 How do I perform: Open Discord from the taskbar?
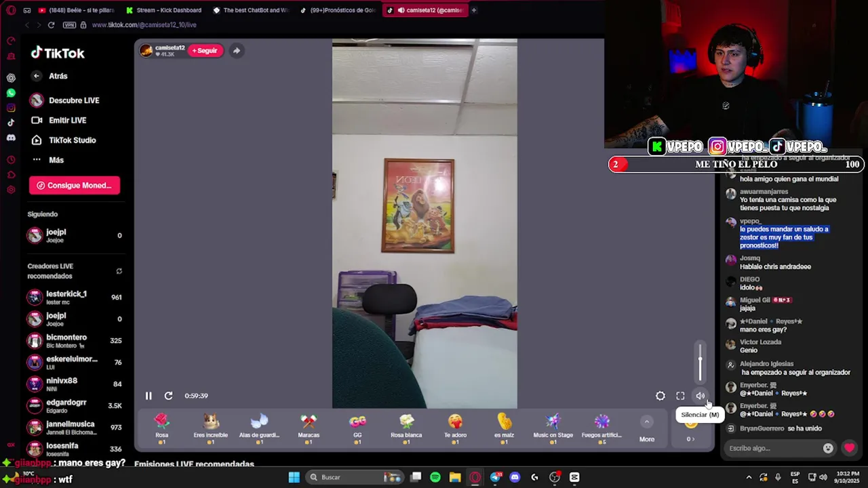(515, 477)
